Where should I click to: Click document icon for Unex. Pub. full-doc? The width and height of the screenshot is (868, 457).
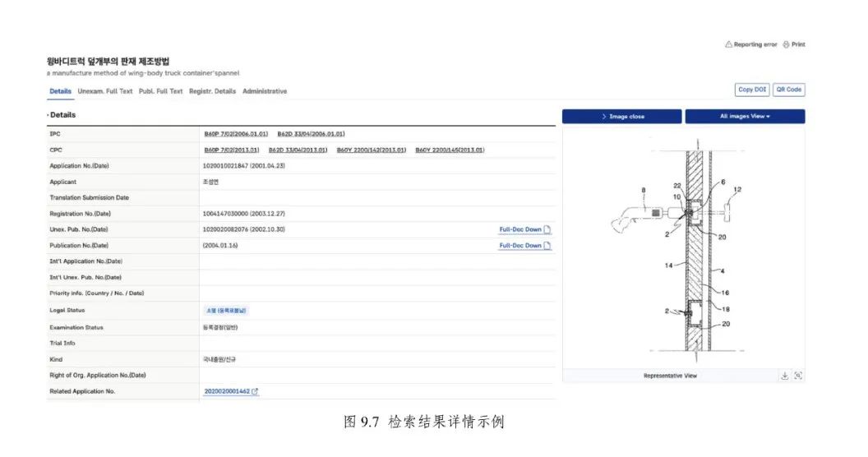[x=547, y=229]
